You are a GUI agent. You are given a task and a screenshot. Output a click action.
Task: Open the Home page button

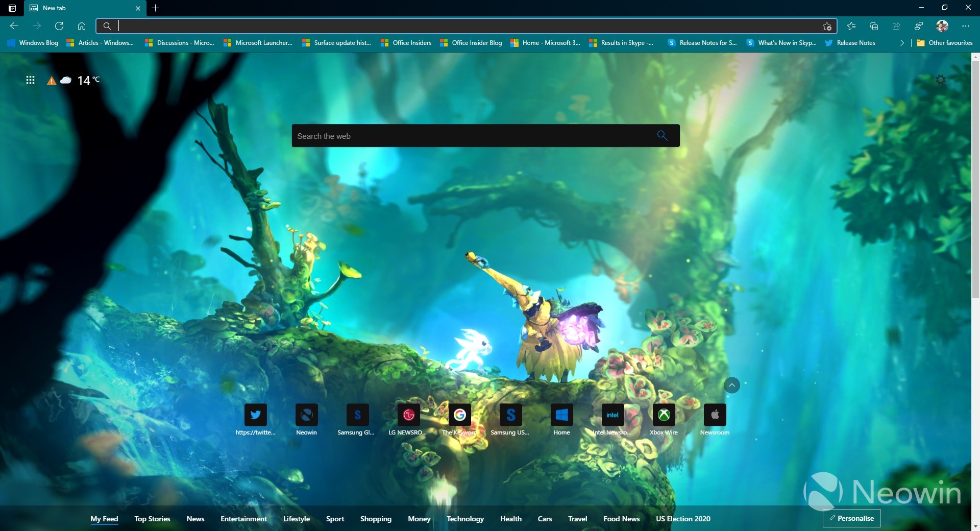coord(82,26)
